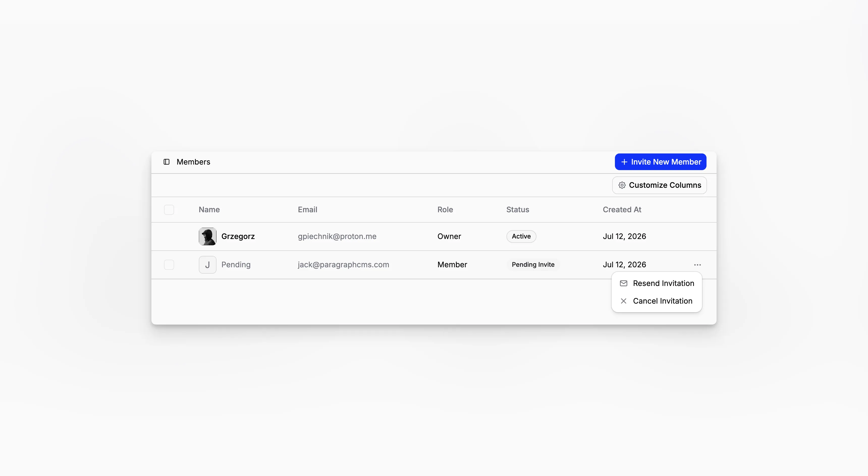Click the plus icon in Invite New Member
Viewport: 868px width, 476px height.
pyautogui.click(x=624, y=162)
